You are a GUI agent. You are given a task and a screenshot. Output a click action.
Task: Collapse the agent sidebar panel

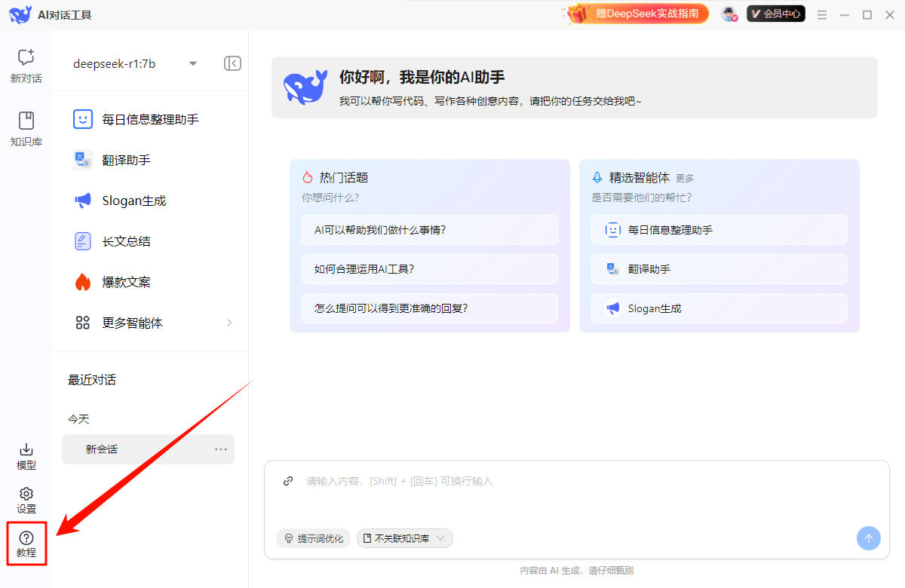point(232,63)
